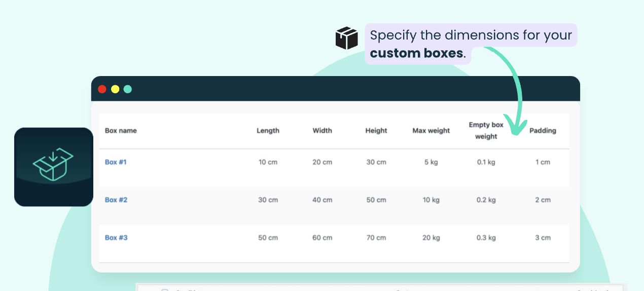Click Box #3 length value 50 cm
This screenshot has height=291, width=644.
click(268, 237)
